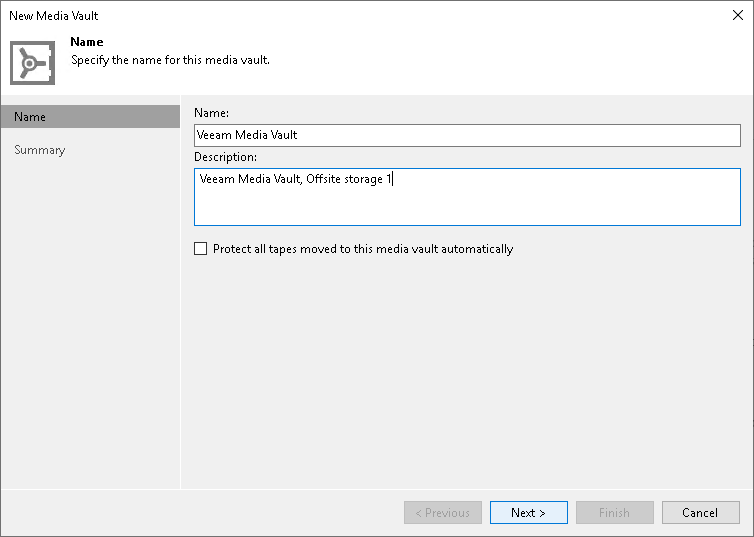Screen dimensions: 754x537
Task: Click the Cancel button
Action: pyautogui.click(x=700, y=512)
